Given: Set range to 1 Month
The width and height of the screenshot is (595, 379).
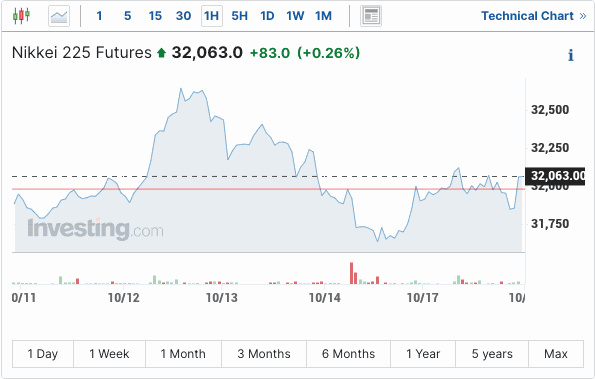Looking at the screenshot, I should (183, 354).
